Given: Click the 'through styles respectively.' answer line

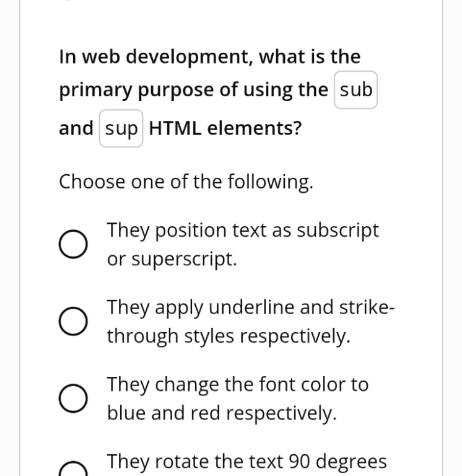Looking at the screenshot, I should point(229,337).
